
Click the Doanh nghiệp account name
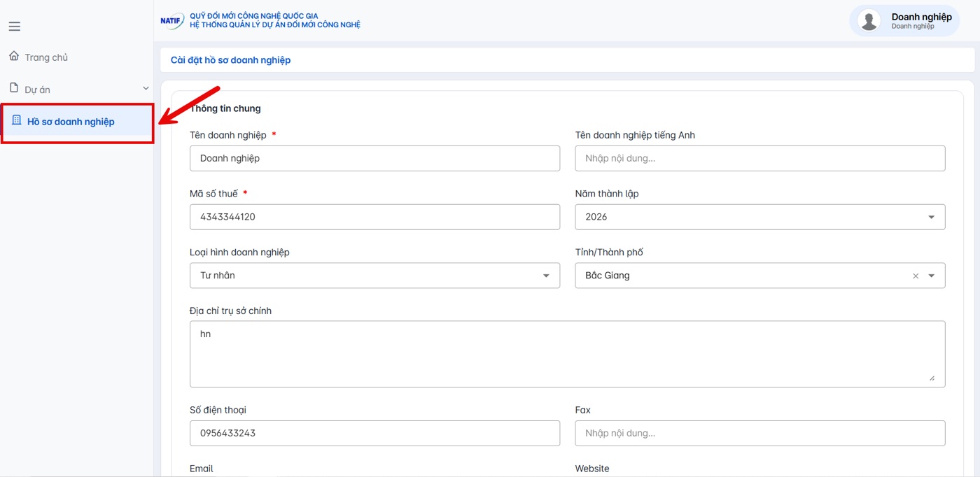(x=921, y=17)
